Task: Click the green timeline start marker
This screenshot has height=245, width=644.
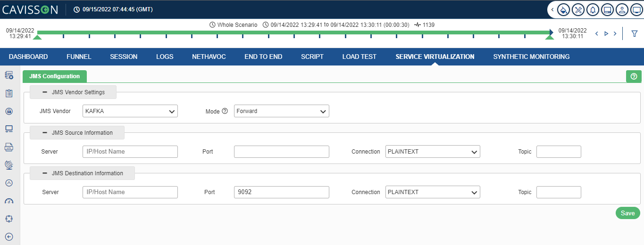Action: [37, 37]
